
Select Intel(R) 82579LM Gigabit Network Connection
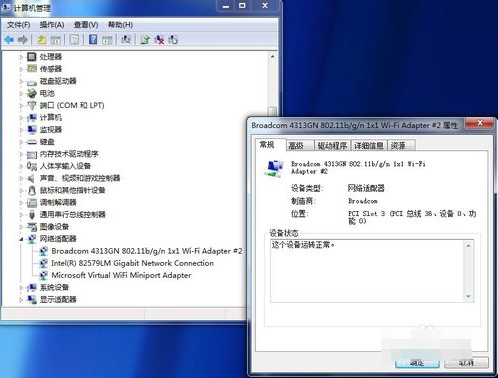click(132, 263)
